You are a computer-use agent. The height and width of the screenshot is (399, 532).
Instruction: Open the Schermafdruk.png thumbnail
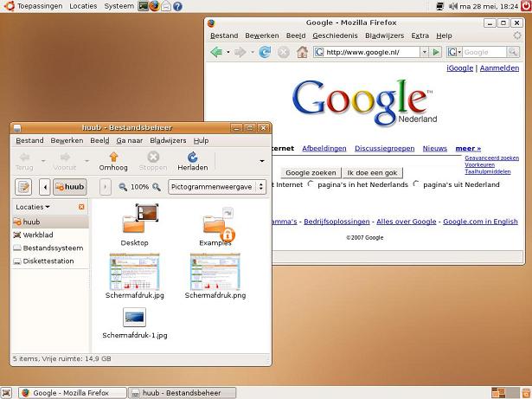215,274
